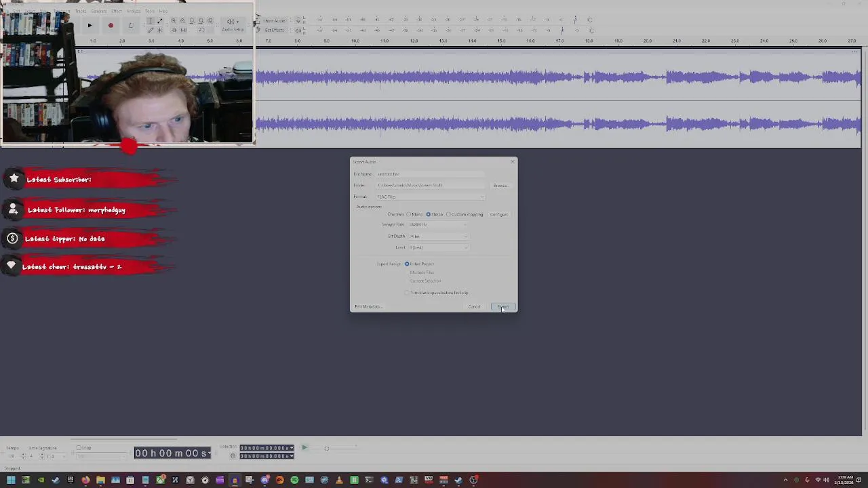
Task: Toggle the Loop button in transport toolbar
Action: [131, 25]
